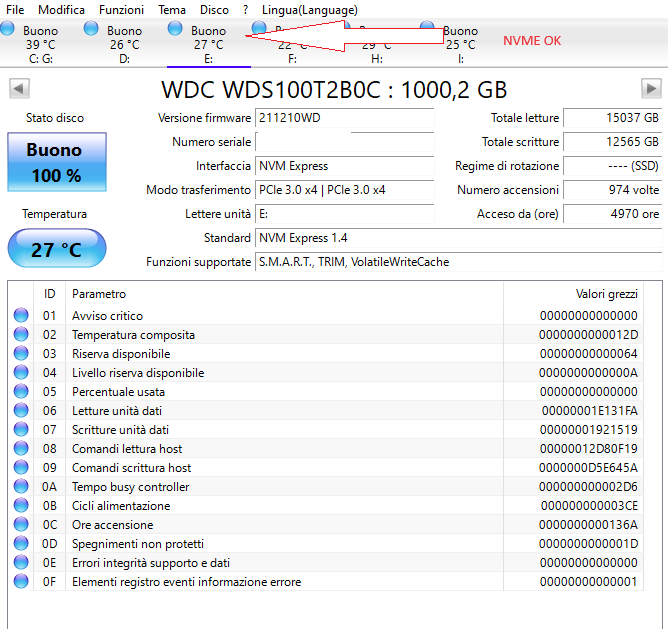Click the Buono 100 % health status button
This screenshot has height=629, width=668.
[57, 162]
